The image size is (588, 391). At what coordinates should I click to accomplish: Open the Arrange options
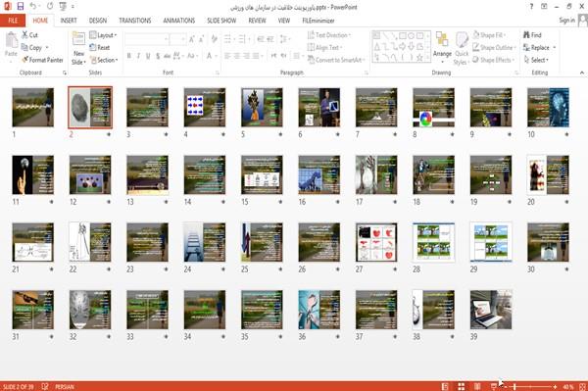[x=442, y=47]
